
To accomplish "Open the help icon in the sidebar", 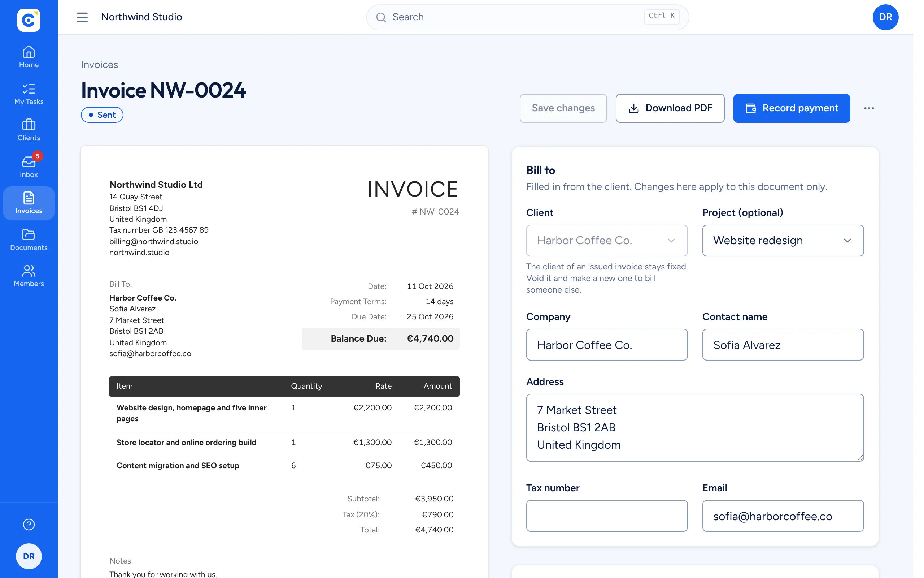I will point(29,525).
